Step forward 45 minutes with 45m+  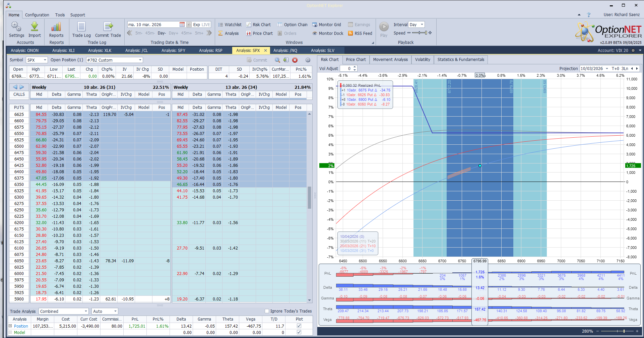pyautogui.click(x=187, y=33)
